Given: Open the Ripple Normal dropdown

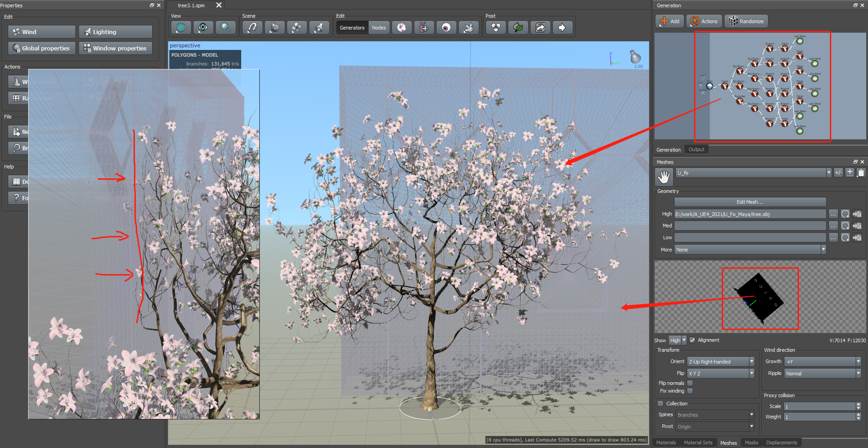Looking at the screenshot, I should point(823,373).
